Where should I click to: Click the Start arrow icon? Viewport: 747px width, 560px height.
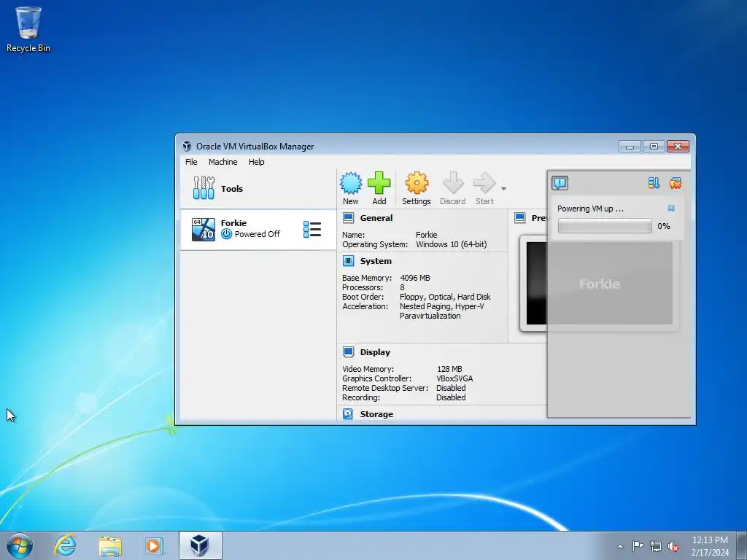click(x=484, y=183)
